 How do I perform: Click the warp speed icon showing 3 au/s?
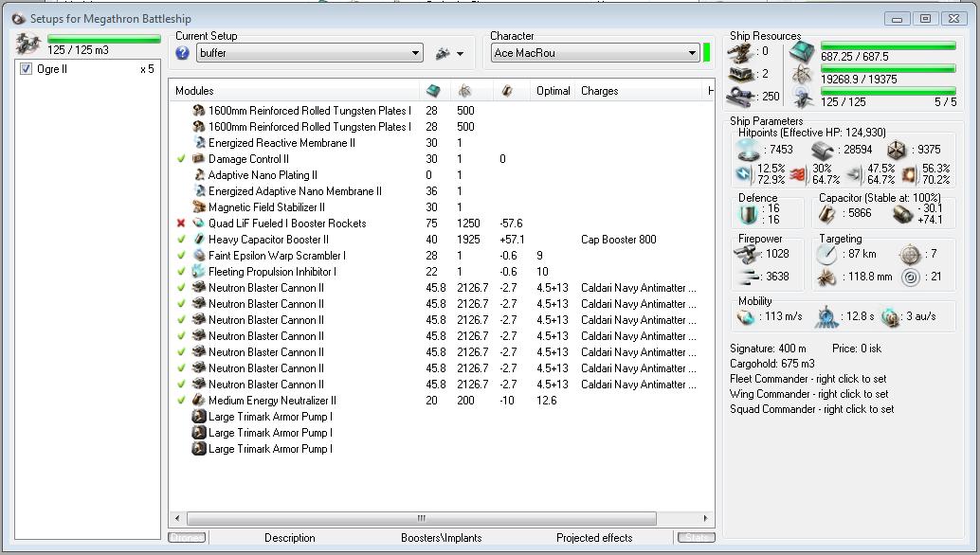click(890, 317)
